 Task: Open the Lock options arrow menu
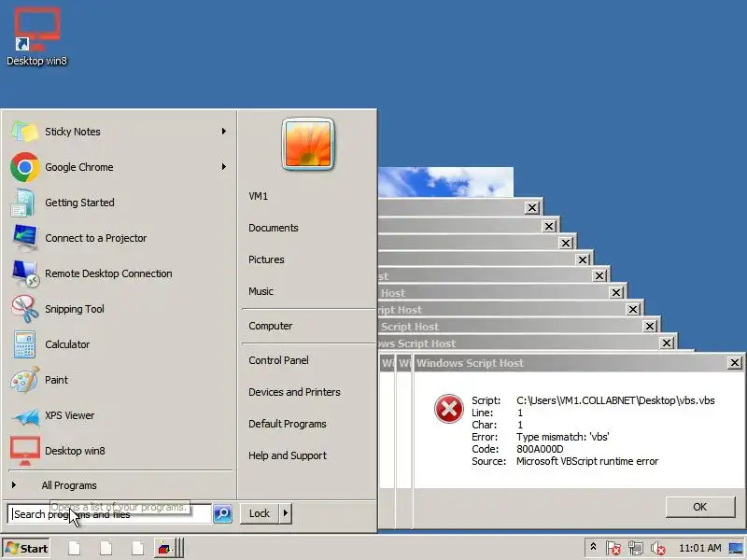click(286, 513)
